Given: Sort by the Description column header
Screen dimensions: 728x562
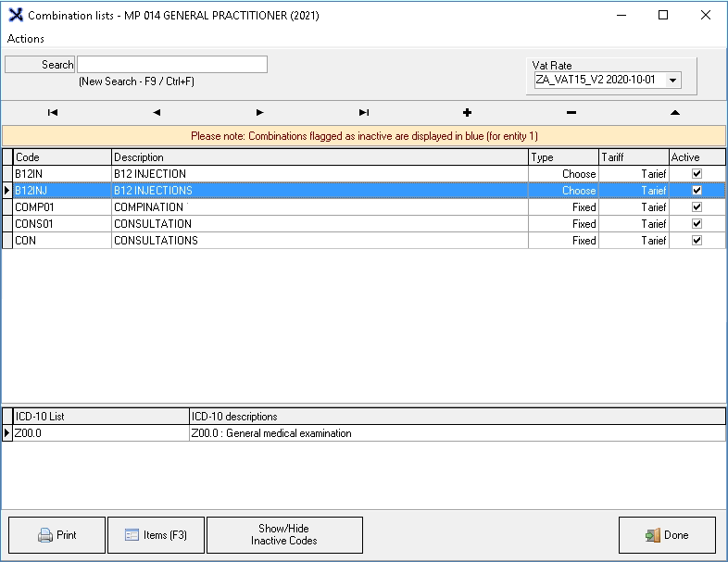Looking at the screenshot, I should tap(320, 157).
